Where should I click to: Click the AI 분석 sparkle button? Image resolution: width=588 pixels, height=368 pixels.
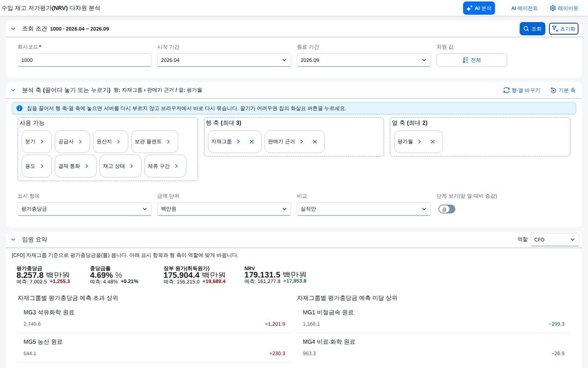479,8
